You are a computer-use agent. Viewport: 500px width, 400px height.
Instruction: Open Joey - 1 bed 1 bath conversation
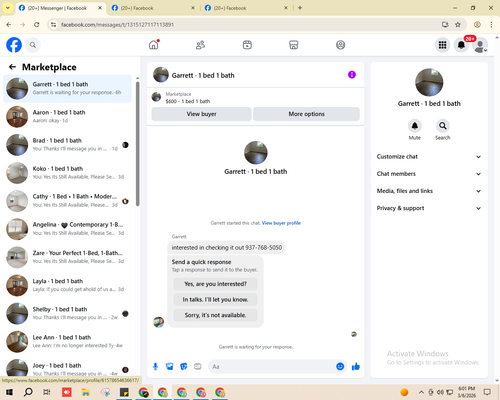(x=68, y=368)
